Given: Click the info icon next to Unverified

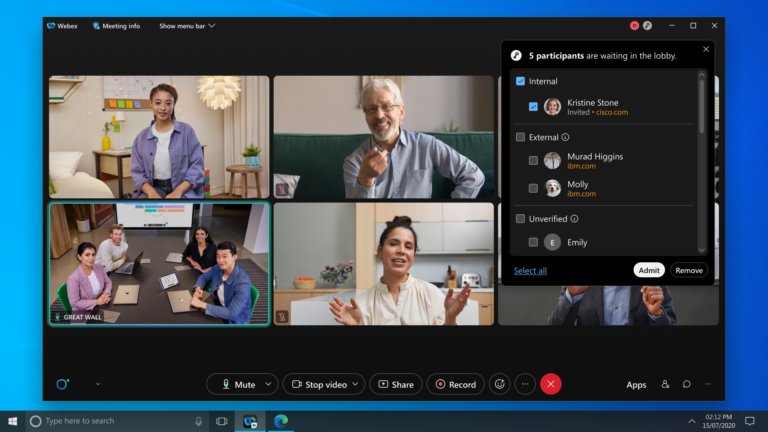Looking at the screenshot, I should coord(574,218).
